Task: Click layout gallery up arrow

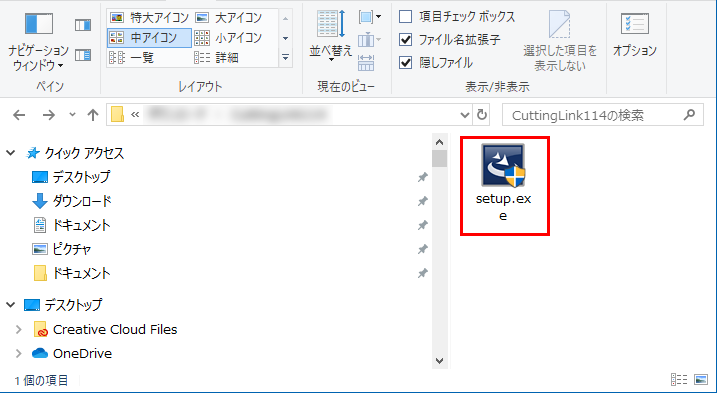Action: tap(285, 18)
